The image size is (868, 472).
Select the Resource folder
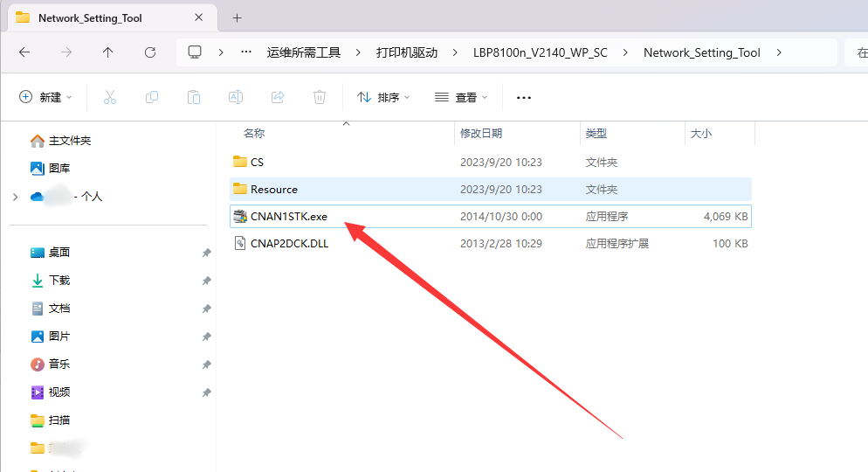click(x=491, y=189)
